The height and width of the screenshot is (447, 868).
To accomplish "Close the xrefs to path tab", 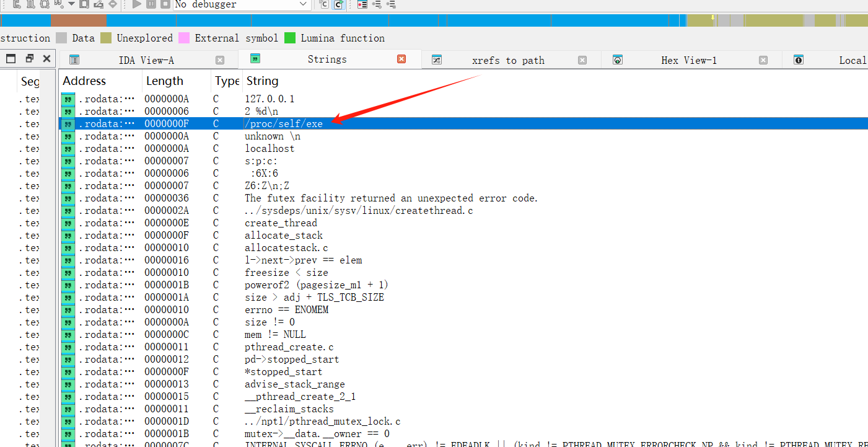I will (x=582, y=60).
